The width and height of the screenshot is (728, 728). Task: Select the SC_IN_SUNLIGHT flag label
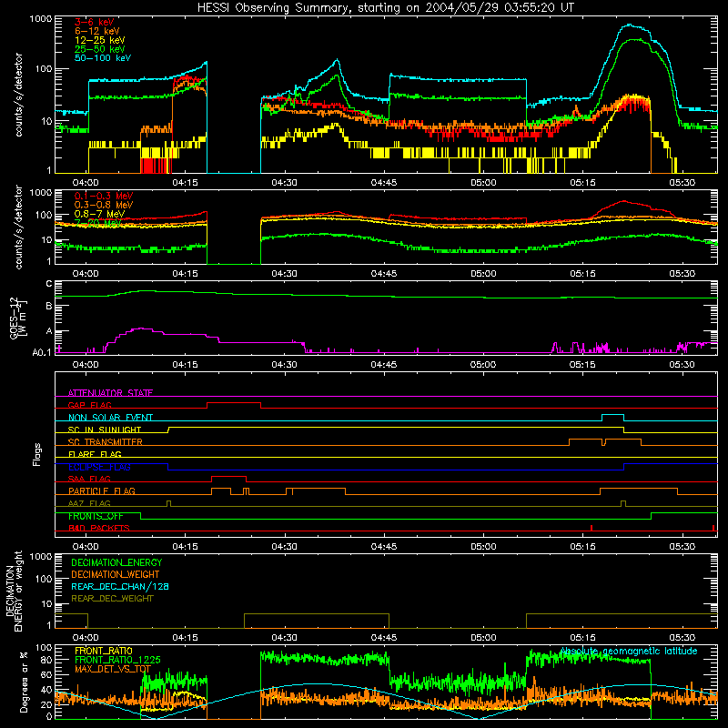click(x=105, y=430)
